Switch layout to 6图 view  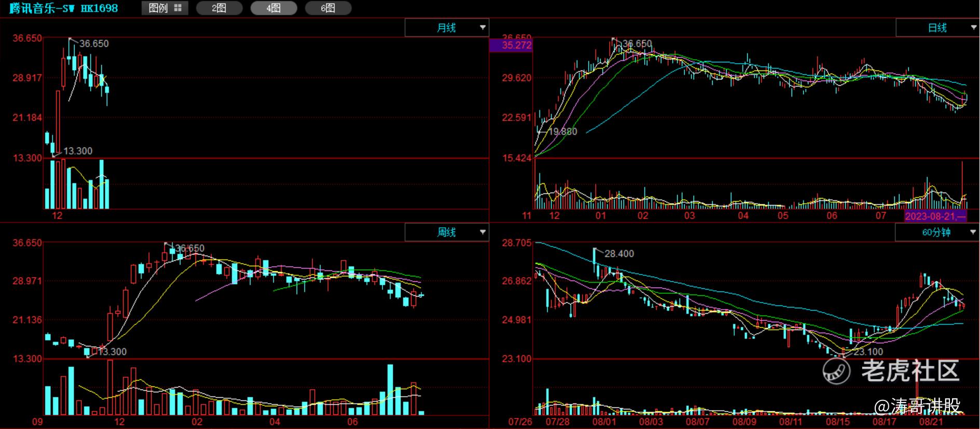click(328, 8)
